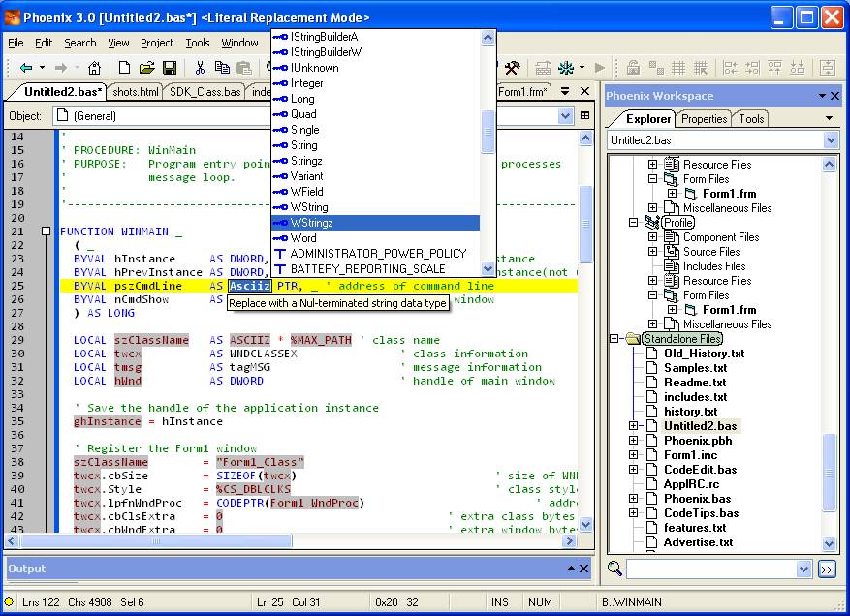The height and width of the screenshot is (616, 850).
Task: Click the Forward navigation arrow icon
Action: coord(61,68)
